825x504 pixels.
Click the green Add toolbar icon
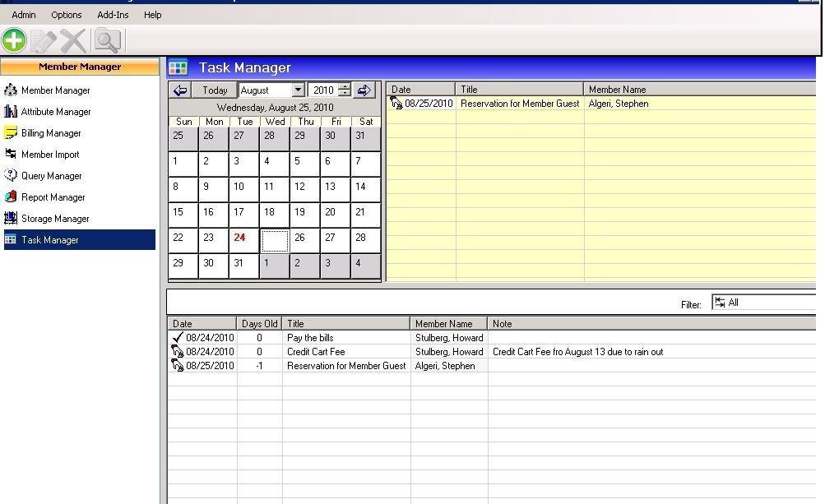[14, 40]
